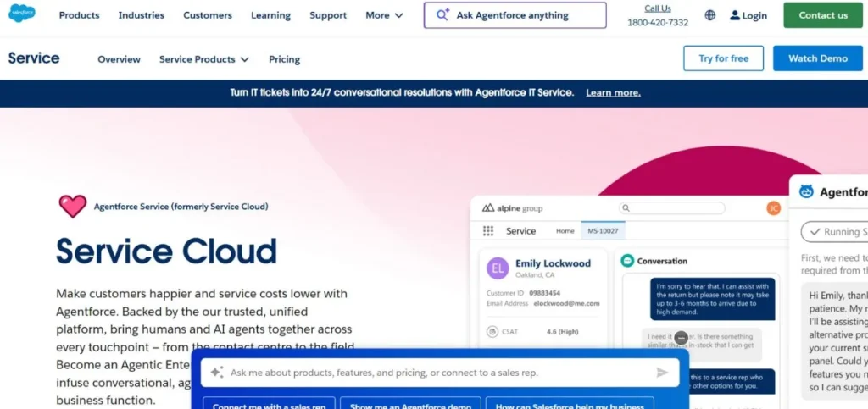The height and width of the screenshot is (409, 868).
Task: Open the Learning menu
Action: [270, 15]
